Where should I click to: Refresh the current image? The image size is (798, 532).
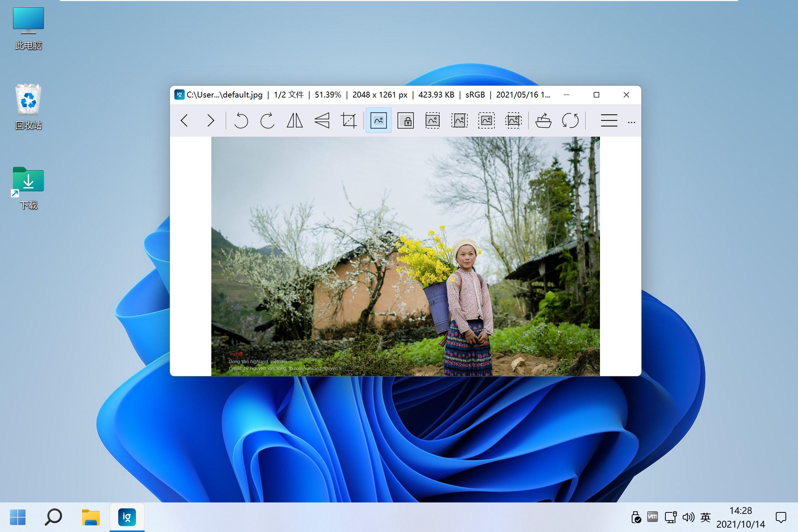(570, 120)
